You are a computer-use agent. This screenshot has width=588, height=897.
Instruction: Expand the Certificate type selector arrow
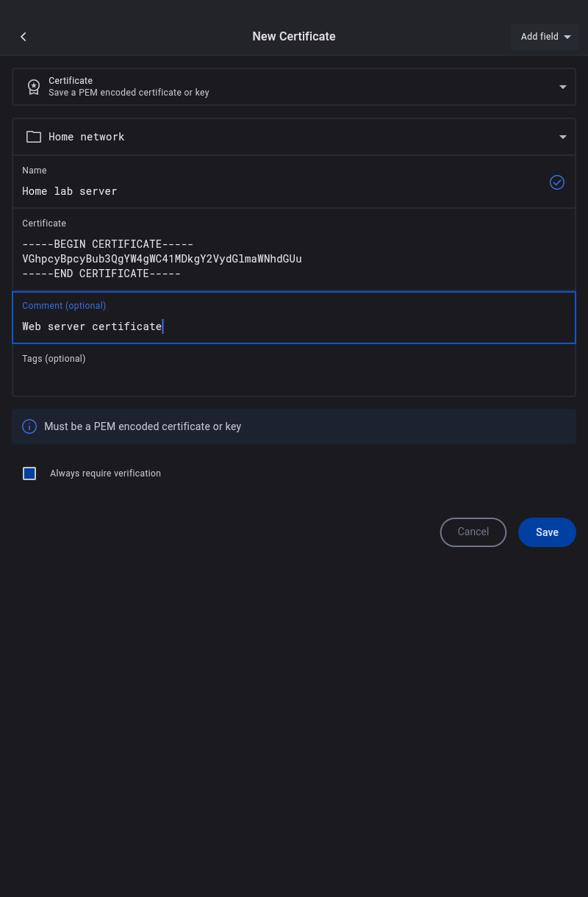pyautogui.click(x=563, y=87)
